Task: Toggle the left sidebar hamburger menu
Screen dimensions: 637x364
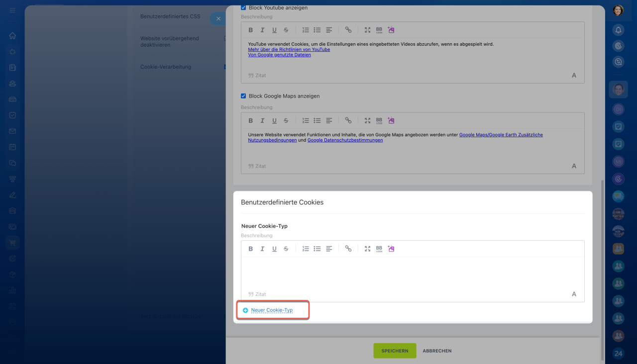Action: pyautogui.click(x=12, y=10)
